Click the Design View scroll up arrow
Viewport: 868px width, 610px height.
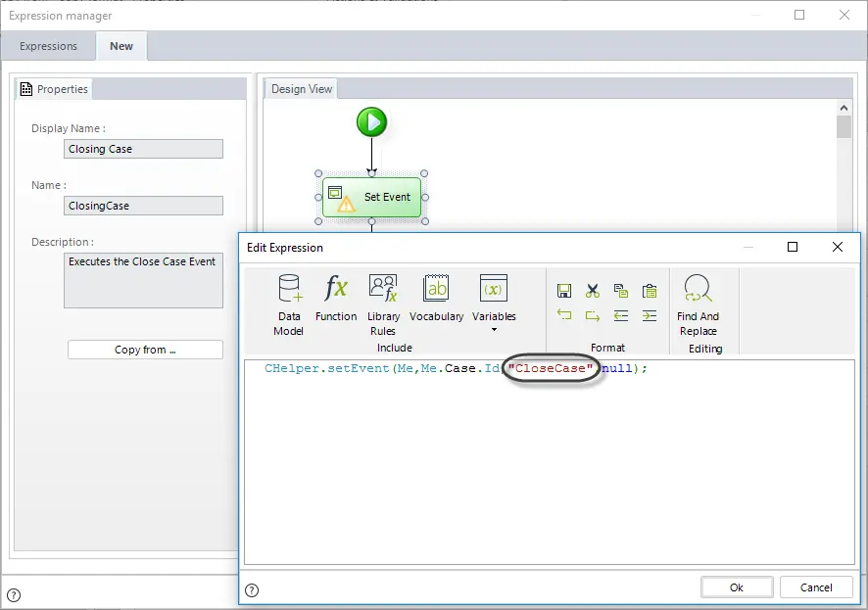coord(844,108)
